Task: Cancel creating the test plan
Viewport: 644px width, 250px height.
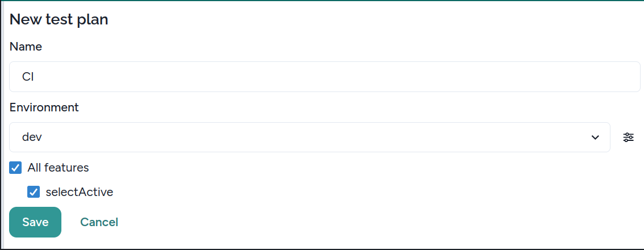Action: 99,222
